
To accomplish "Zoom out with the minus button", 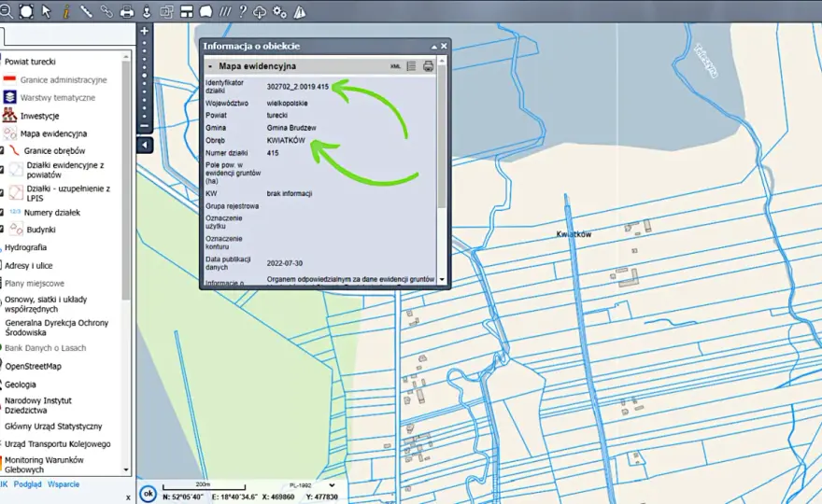I will pos(144,126).
